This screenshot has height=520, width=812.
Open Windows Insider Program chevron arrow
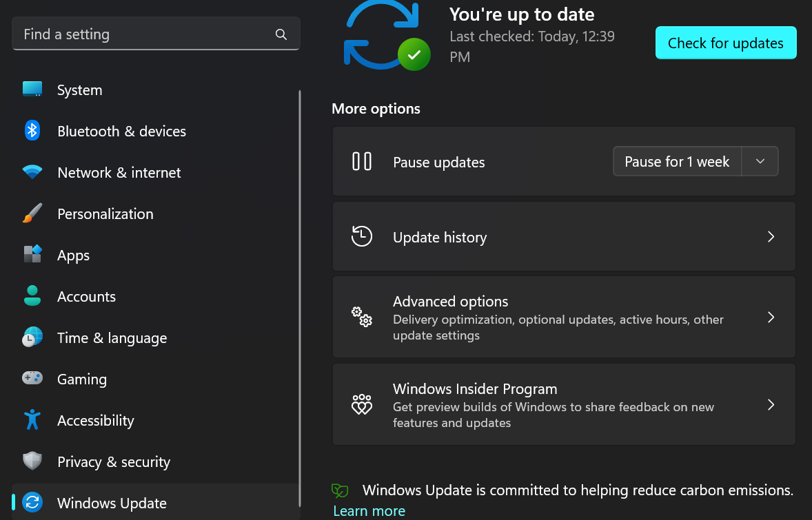point(771,405)
